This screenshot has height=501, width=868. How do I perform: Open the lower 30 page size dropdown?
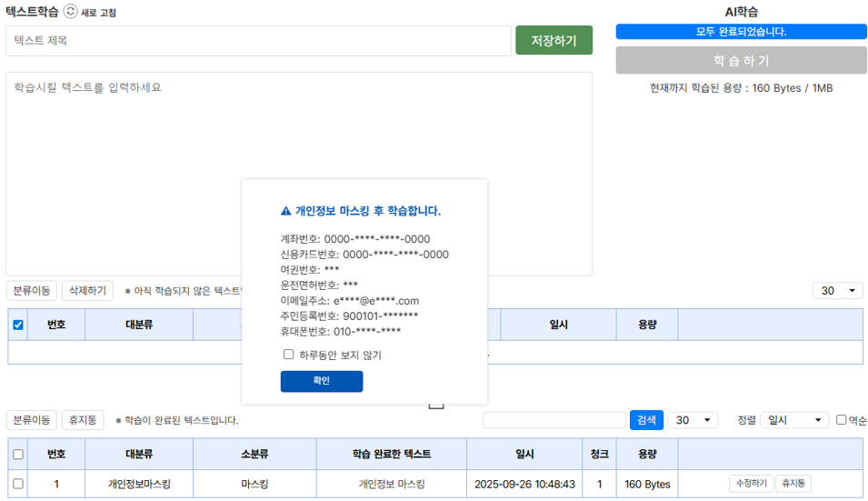click(693, 420)
